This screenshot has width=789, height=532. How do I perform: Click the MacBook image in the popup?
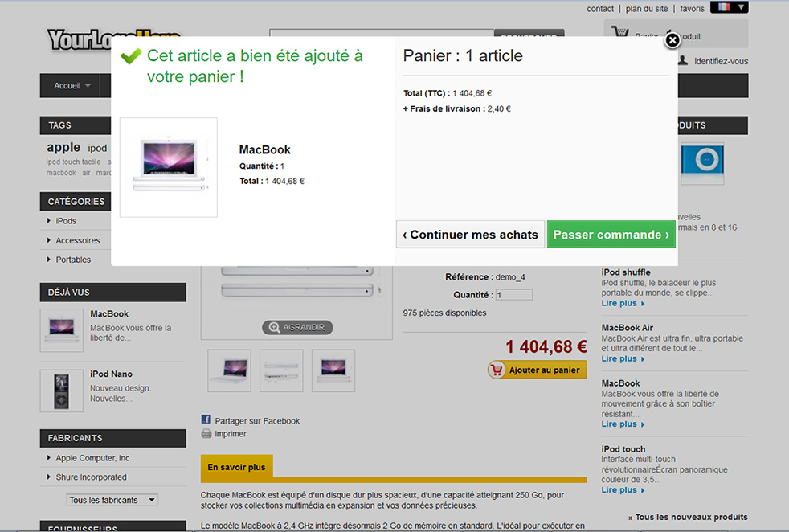[x=169, y=167]
